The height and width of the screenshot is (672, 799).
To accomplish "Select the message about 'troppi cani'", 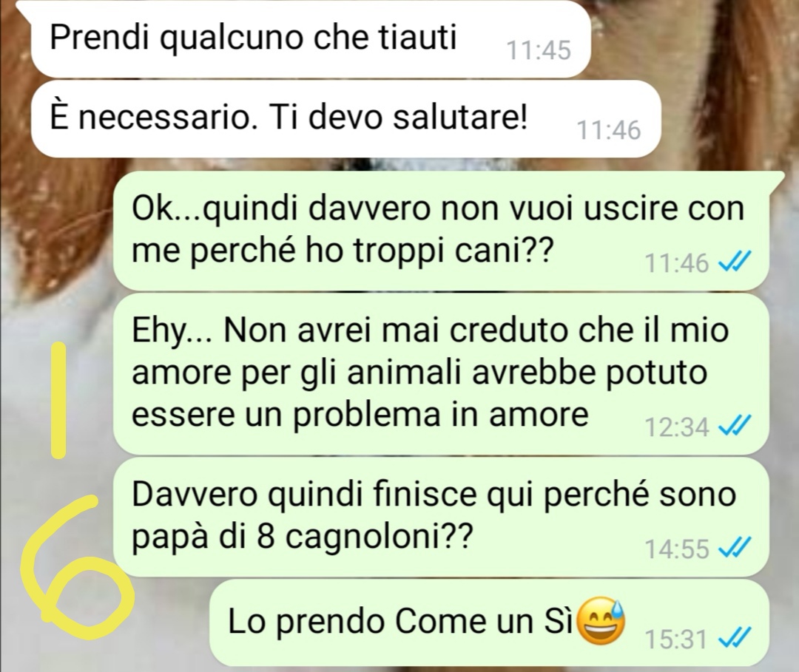I will tap(440, 231).
